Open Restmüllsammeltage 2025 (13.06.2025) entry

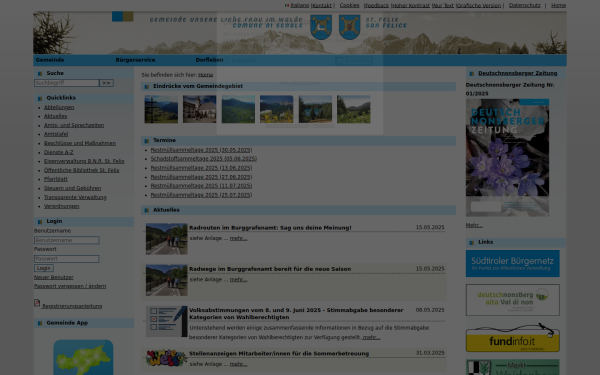coord(201,168)
